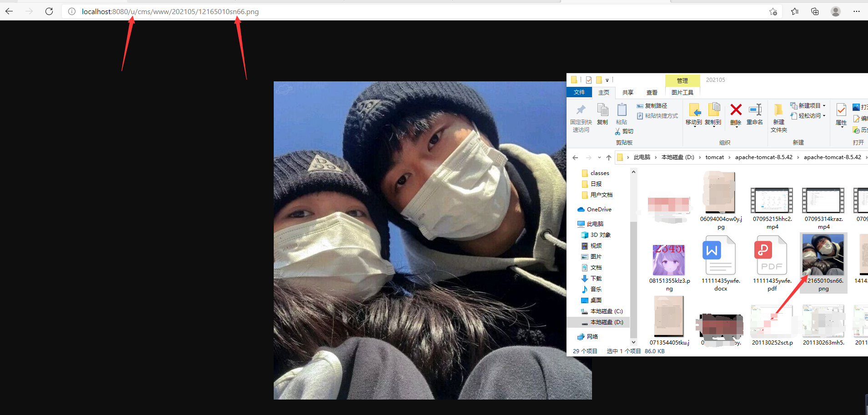Click the 新建文件夹 button
The height and width of the screenshot is (415, 868).
pos(779,118)
